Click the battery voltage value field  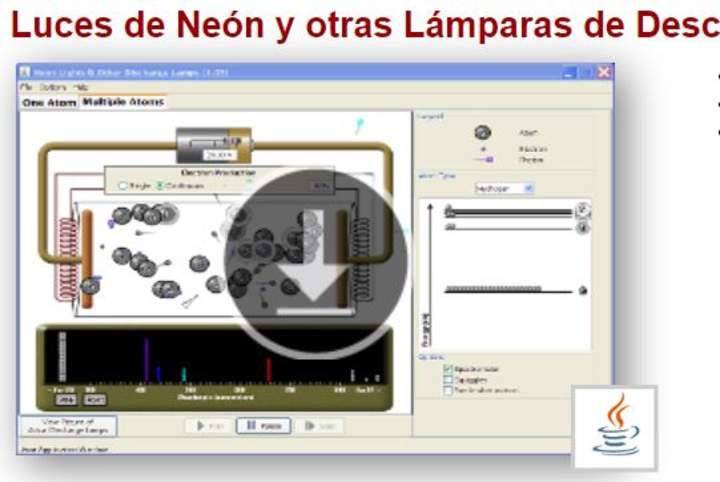coord(219,155)
